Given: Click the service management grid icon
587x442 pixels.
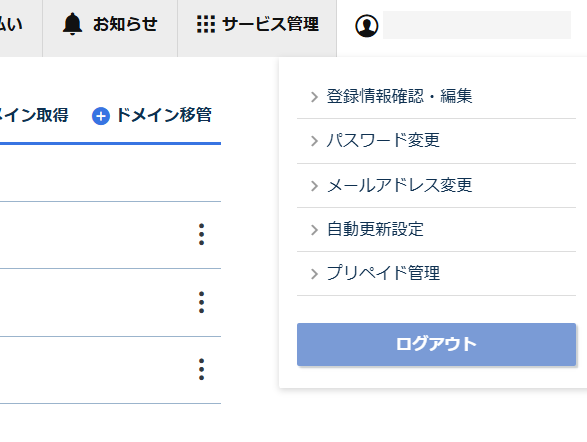Looking at the screenshot, I should [x=206, y=24].
